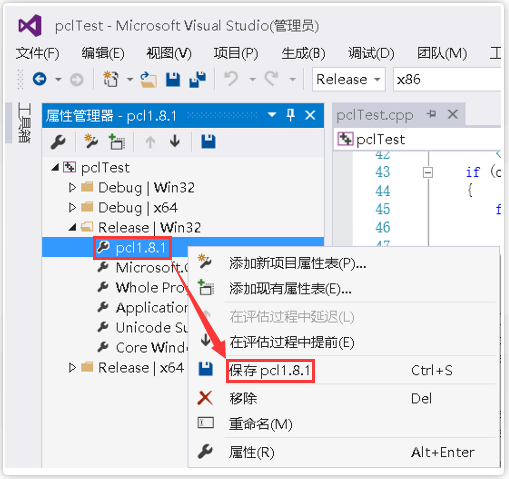Save current file with the main toolbar floppy icon
Screen dimensions: 509x479
coord(173,80)
